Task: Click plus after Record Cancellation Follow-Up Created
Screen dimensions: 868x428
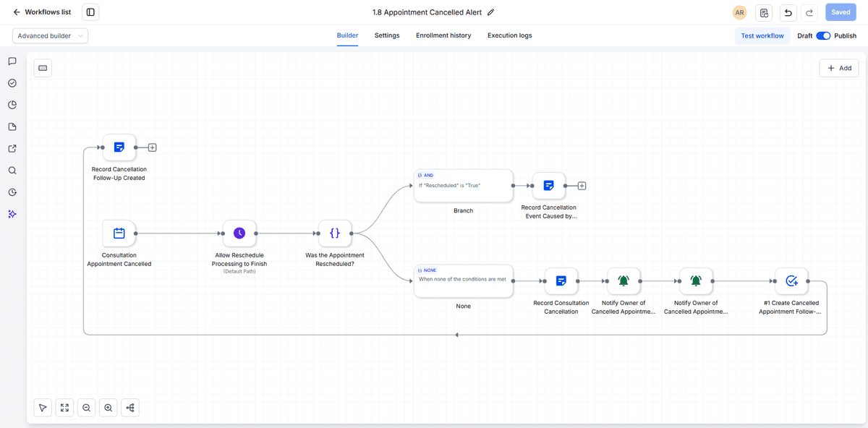Action: pos(152,147)
